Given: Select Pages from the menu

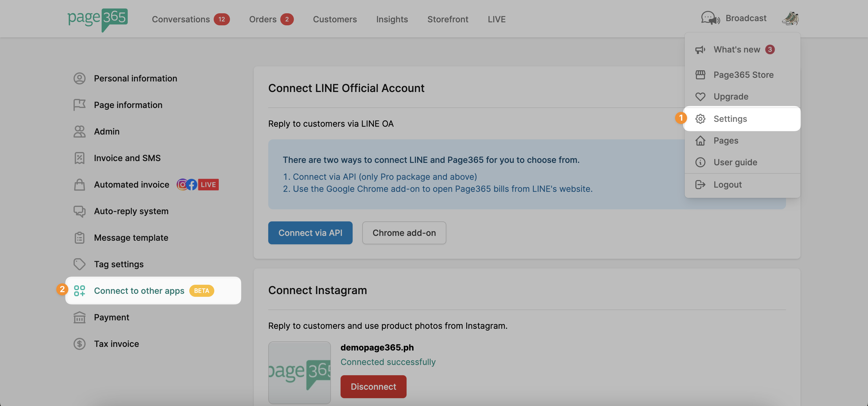Looking at the screenshot, I should (x=742, y=140).
